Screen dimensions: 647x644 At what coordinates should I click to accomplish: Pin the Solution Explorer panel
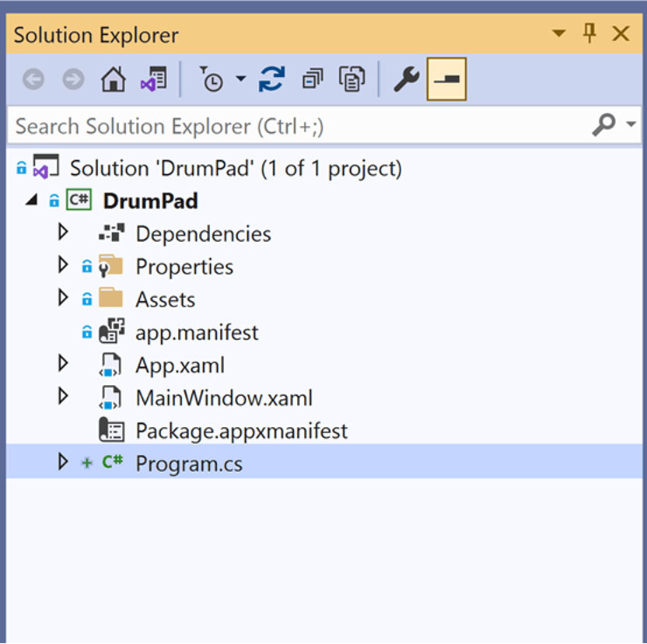coord(589,33)
